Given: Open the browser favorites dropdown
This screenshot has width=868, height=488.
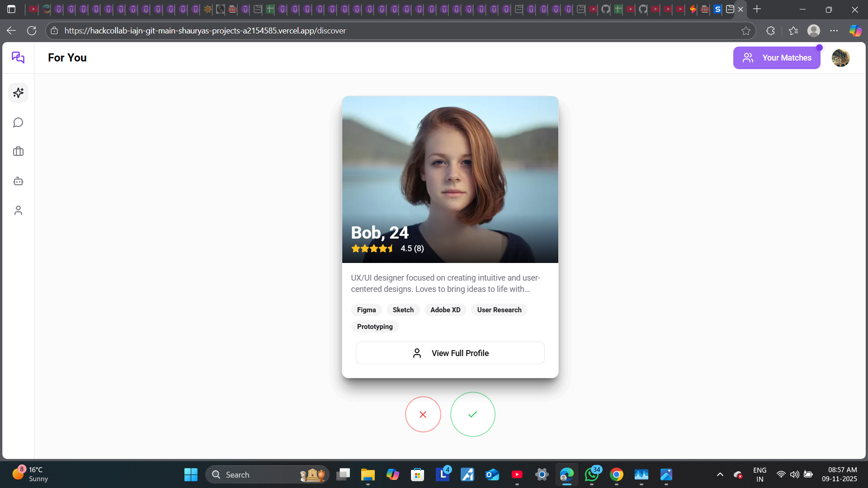Looking at the screenshot, I should pos(793,31).
